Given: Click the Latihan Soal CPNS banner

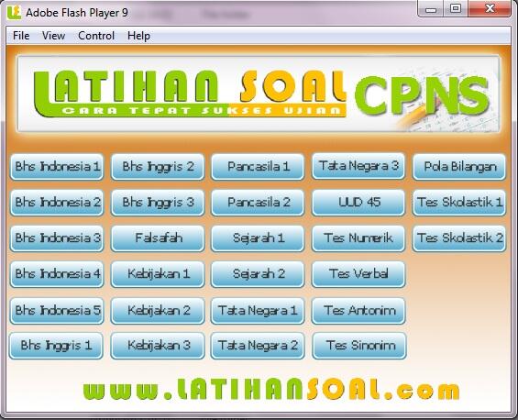Looking at the screenshot, I should pyautogui.click(x=259, y=94).
